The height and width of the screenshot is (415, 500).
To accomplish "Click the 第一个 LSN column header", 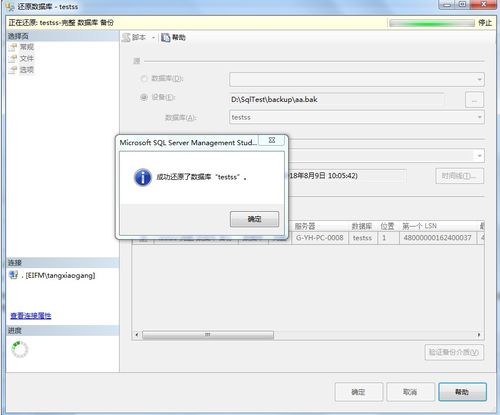I will [438, 226].
